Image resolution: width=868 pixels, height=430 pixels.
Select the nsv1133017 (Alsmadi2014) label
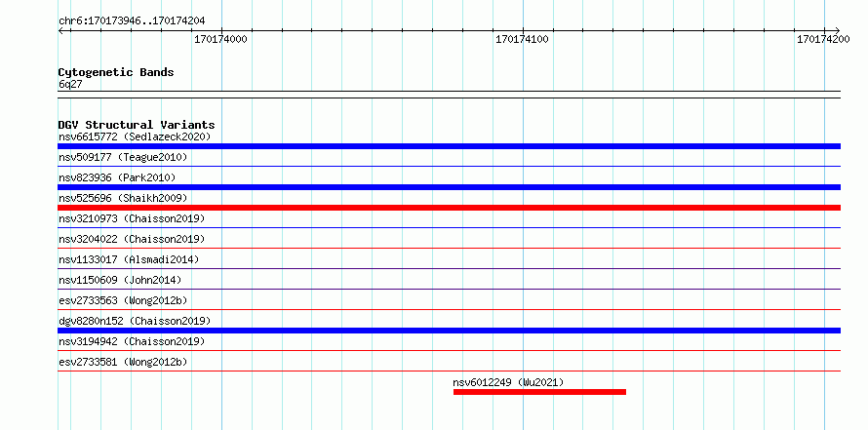[x=129, y=259]
